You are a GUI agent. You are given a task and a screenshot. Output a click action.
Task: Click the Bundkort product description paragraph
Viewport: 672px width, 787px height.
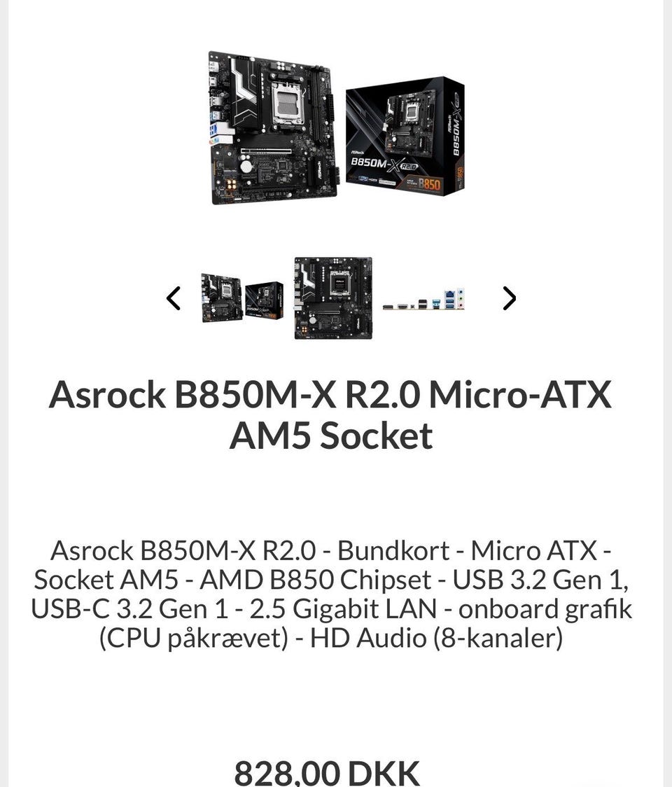pyautogui.click(x=331, y=594)
